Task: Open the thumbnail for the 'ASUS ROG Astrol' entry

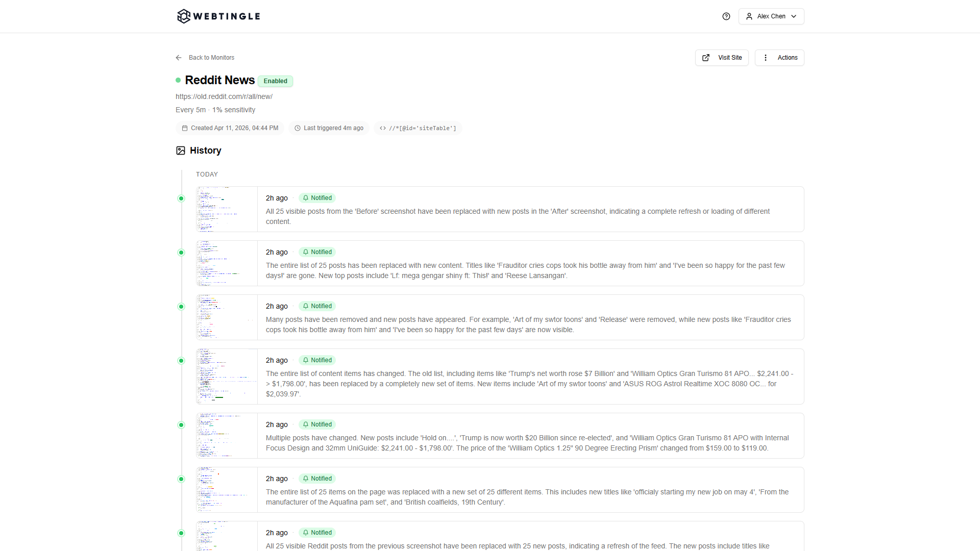Action: (227, 377)
